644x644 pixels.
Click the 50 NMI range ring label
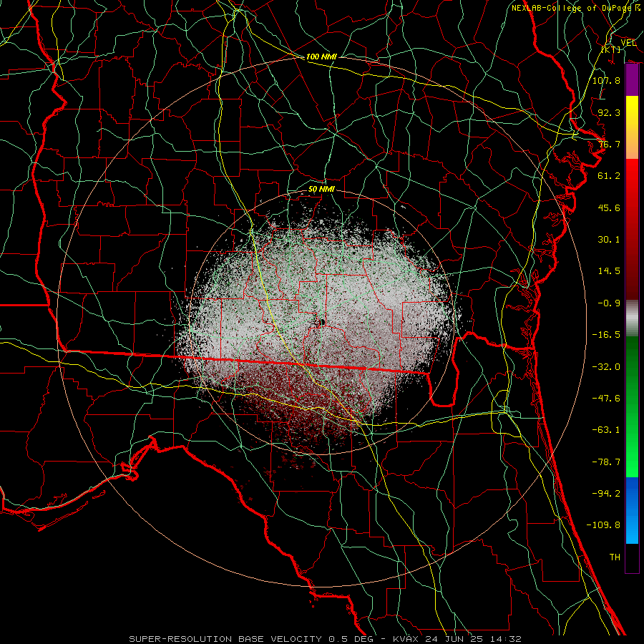(x=321, y=189)
